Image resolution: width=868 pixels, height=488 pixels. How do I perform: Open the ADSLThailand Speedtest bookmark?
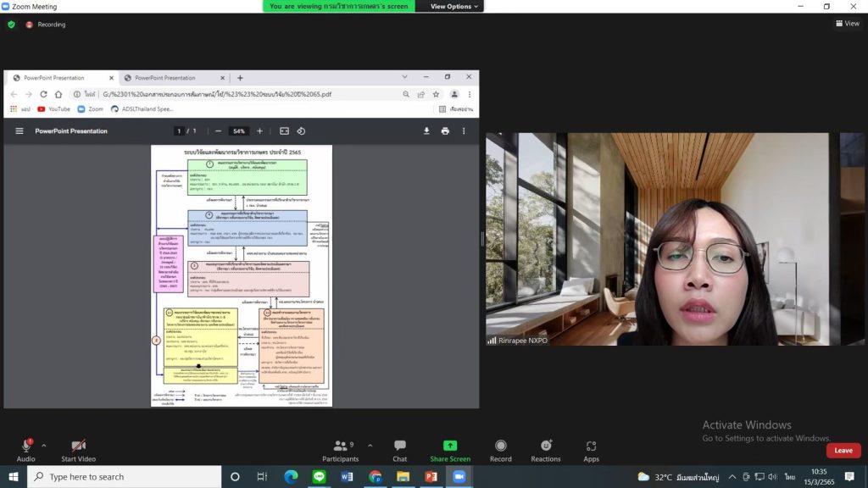click(x=142, y=109)
